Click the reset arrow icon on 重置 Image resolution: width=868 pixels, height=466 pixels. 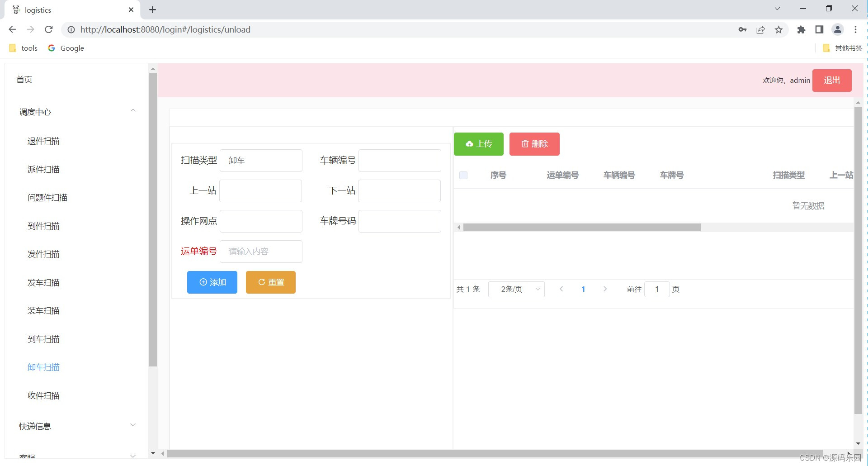[x=262, y=282]
